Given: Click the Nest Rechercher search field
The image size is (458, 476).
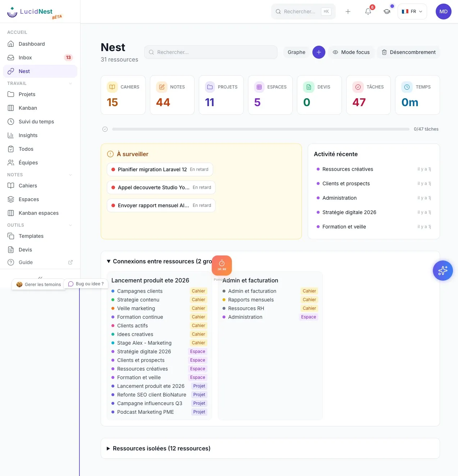Looking at the screenshot, I should coord(211,52).
